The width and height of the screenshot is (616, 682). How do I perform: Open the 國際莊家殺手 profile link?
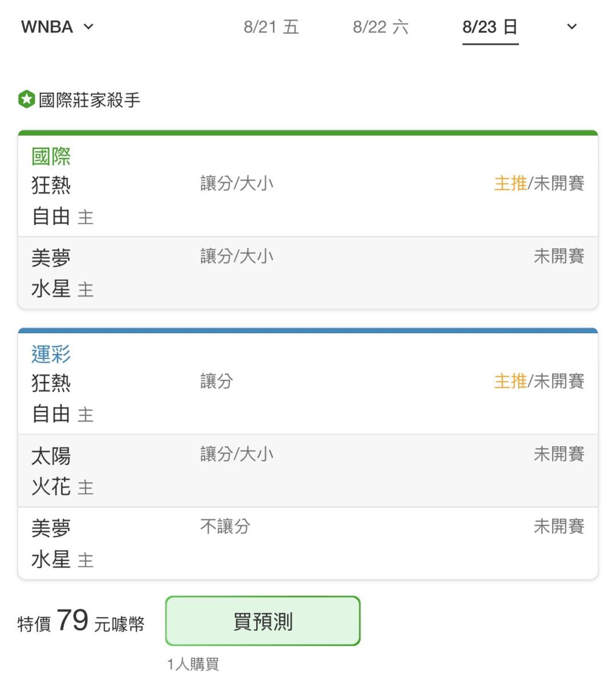90,100
